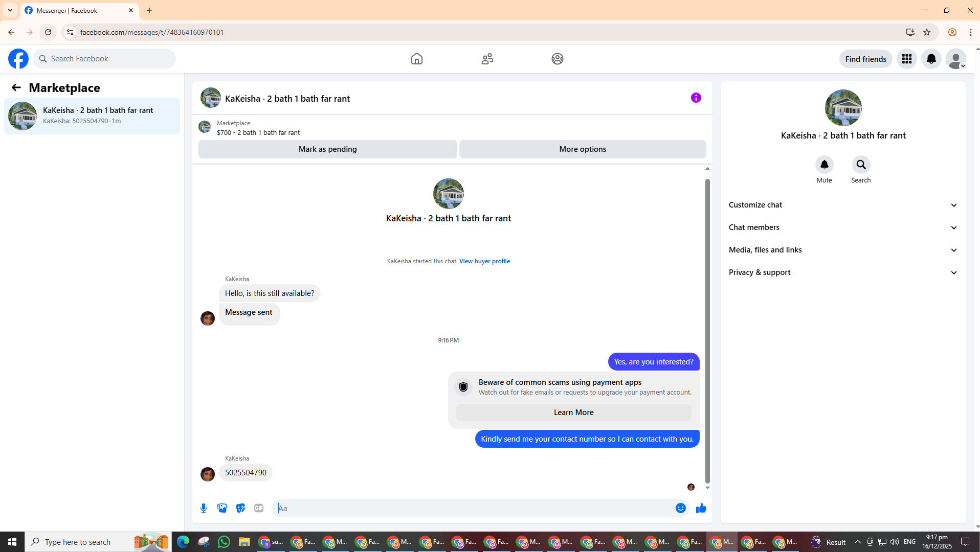Click the Find friends button
Screen dimensions: 980x552
866,59
